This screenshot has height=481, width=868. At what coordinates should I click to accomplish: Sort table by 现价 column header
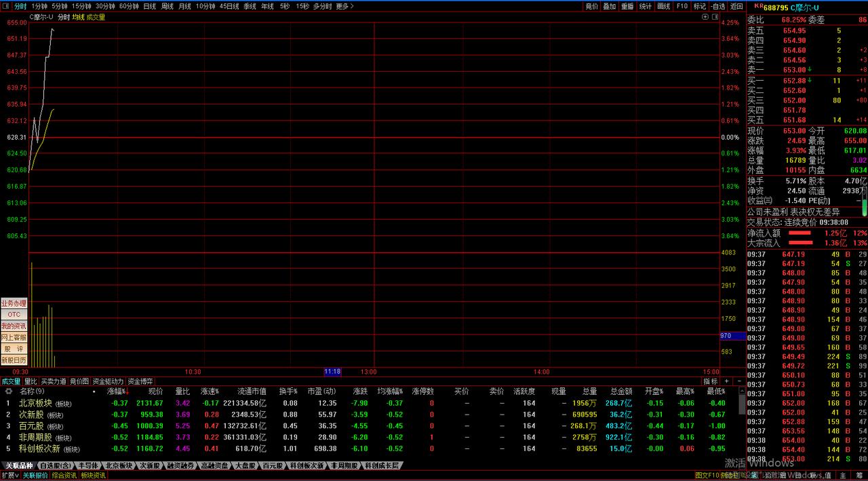[155, 391]
